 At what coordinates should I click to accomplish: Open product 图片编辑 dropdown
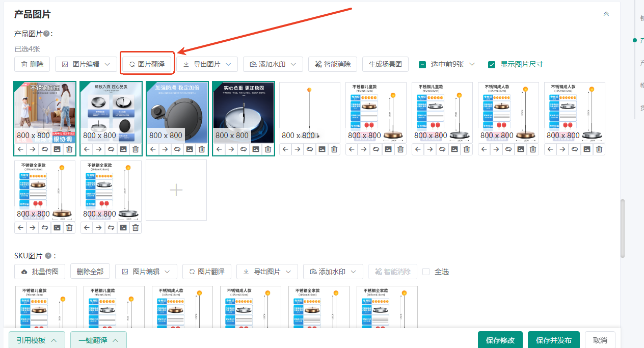tap(86, 64)
